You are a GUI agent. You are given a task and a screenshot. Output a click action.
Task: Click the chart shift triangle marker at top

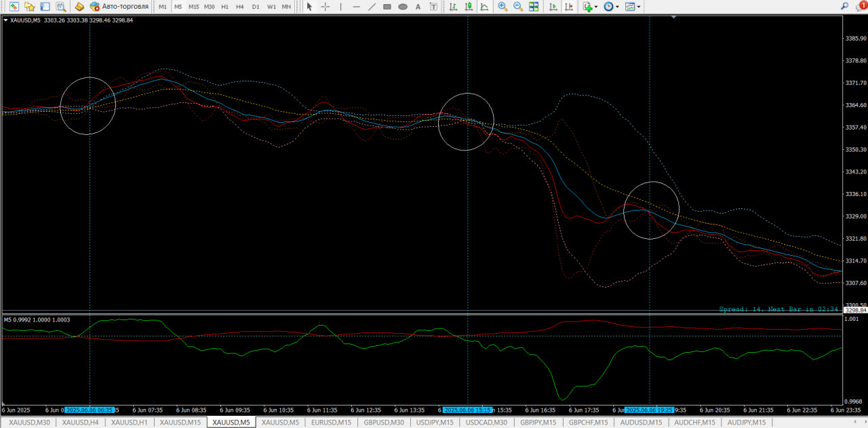tap(673, 18)
